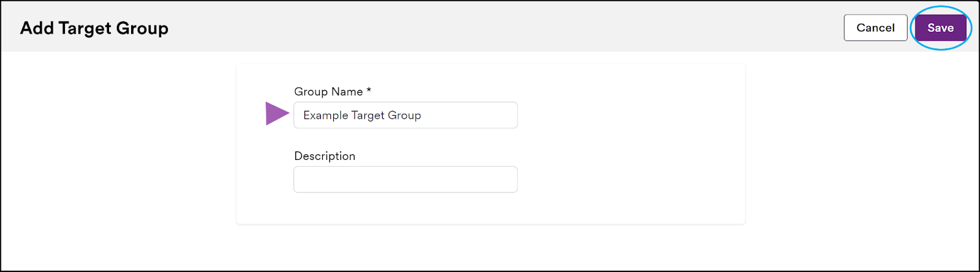
Task: Click the word Group in name field
Action: [x=404, y=115]
